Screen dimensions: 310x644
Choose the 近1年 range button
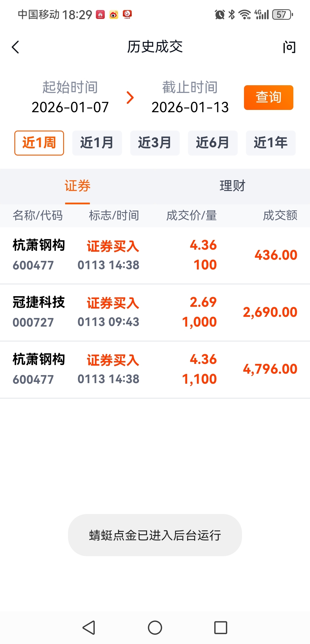[x=271, y=143]
